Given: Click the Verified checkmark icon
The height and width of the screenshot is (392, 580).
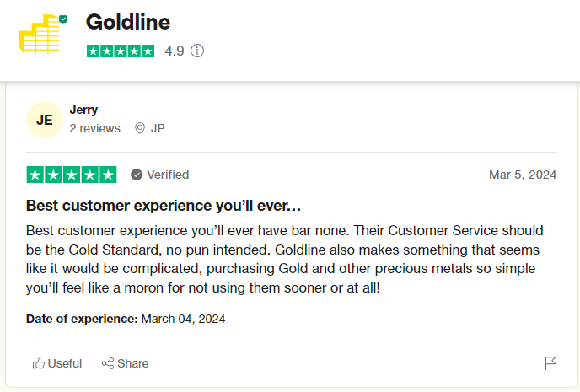Looking at the screenshot, I should 137,175.
